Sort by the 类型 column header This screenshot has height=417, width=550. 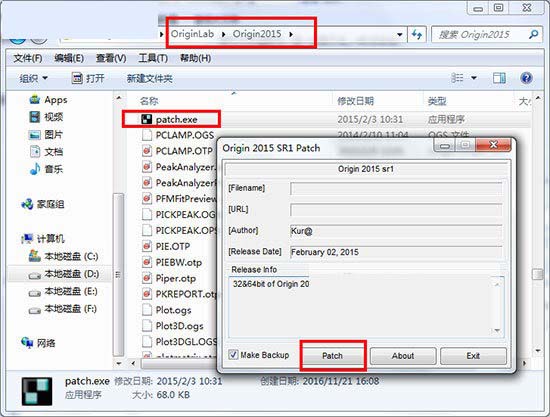pos(437,101)
